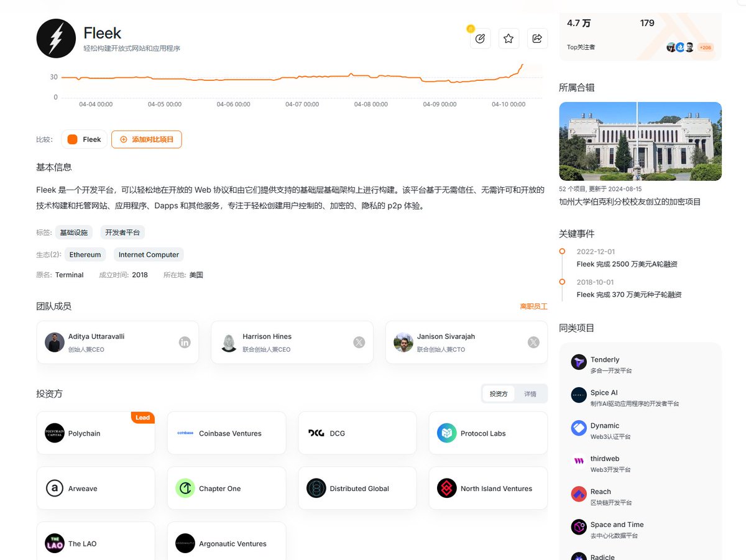Viewport: 746px width, 560px height.
Task: Open the Berkeley campus collection thumbnail
Action: [640, 141]
